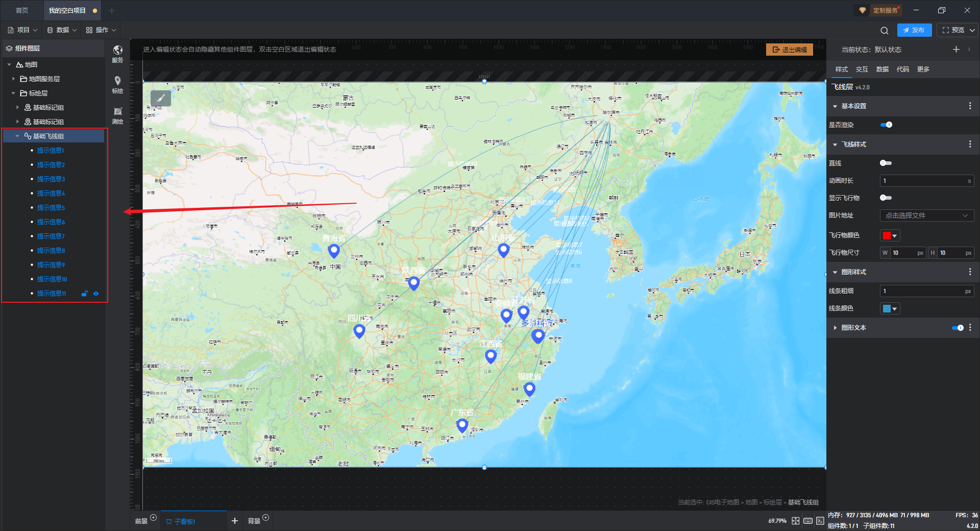The image size is (980, 531).
Task: Click the 前景 add circle icon
Action: pyautogui.click(x=154, y=518)
